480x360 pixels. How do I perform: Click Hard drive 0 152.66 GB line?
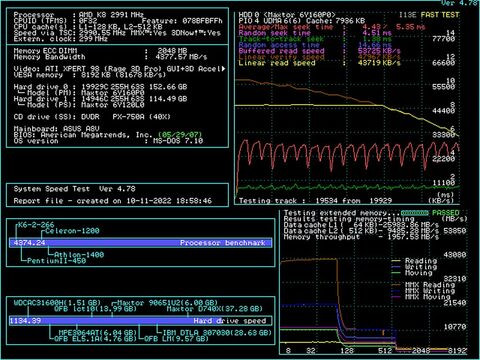coord(100,87)
